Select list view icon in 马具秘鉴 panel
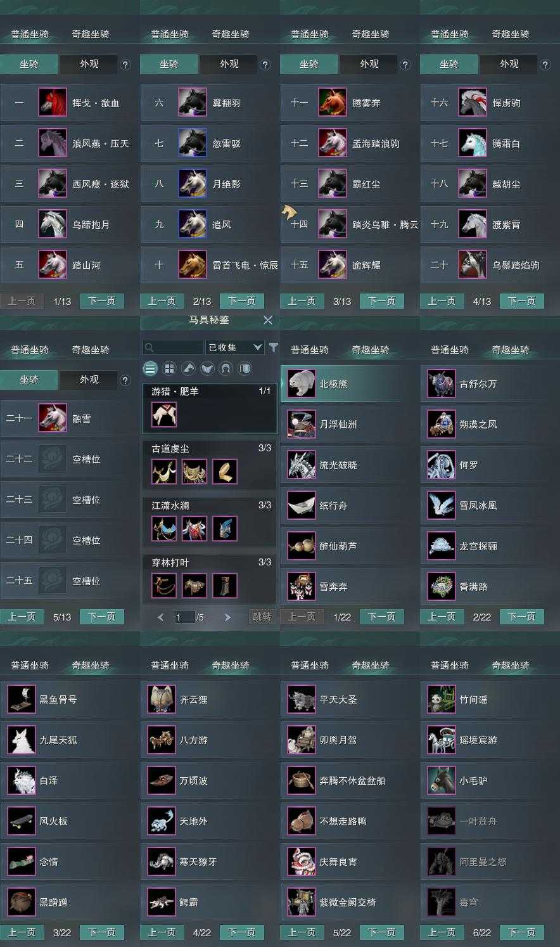The width and height of the screenshot is (560, 947). pos(150,368)
